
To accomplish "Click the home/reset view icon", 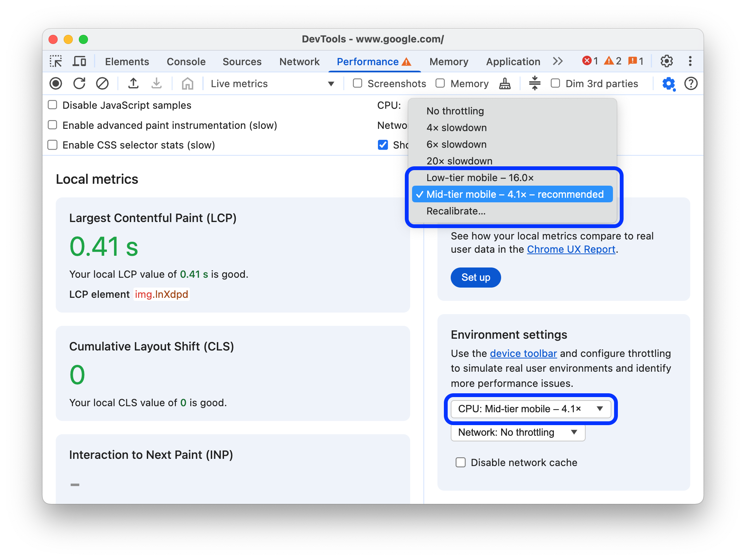I will (x=188, y=83).
